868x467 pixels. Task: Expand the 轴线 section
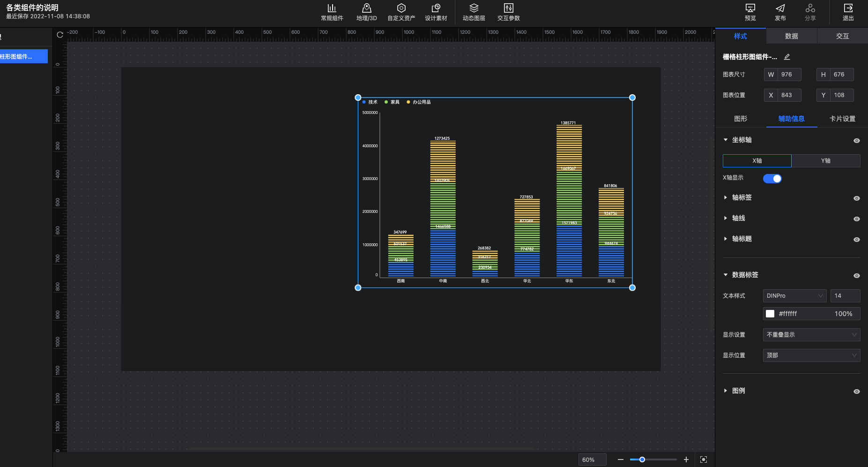click(x=726, y=218)
